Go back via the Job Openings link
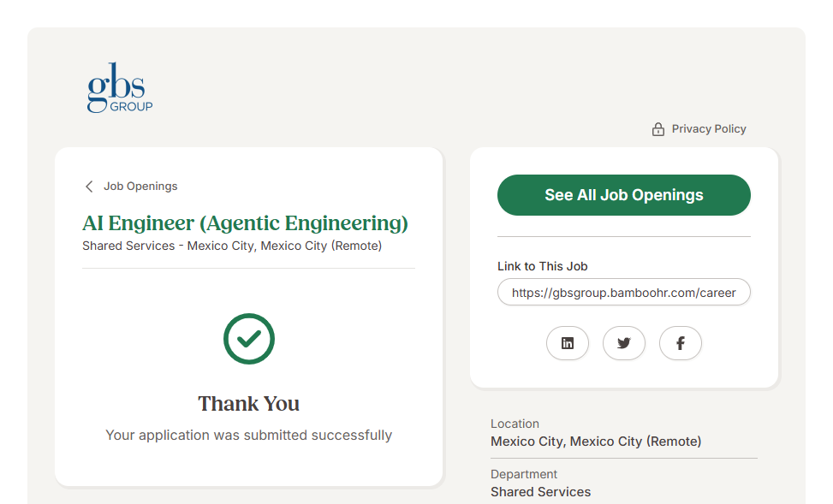 coord(140,187)
